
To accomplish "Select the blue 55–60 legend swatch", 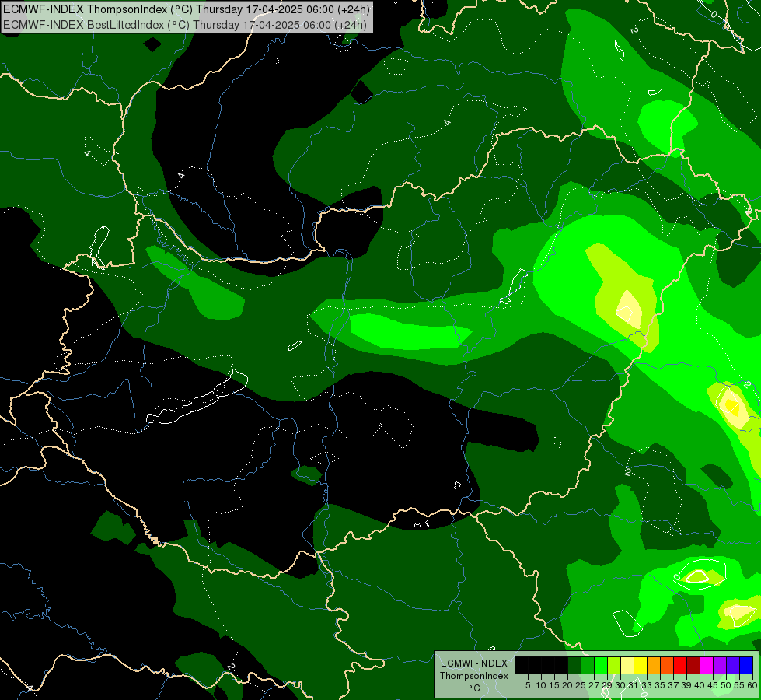I will (x=746, y=665).
